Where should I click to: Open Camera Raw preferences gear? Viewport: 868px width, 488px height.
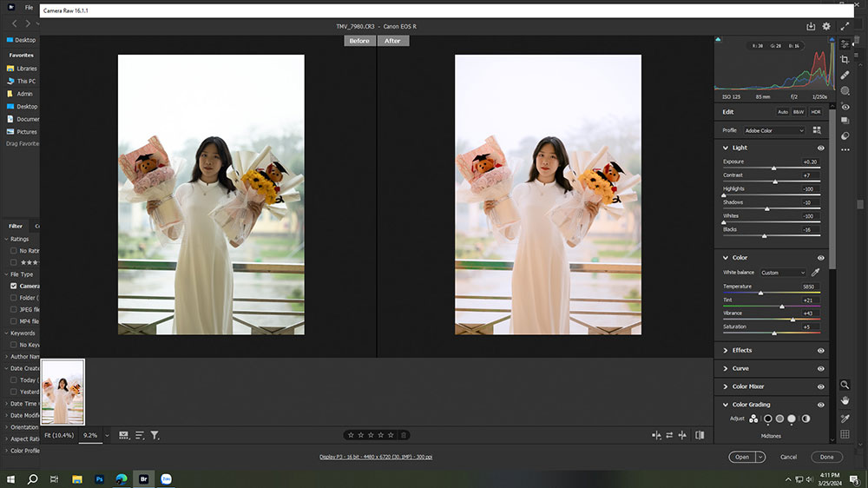826,26
